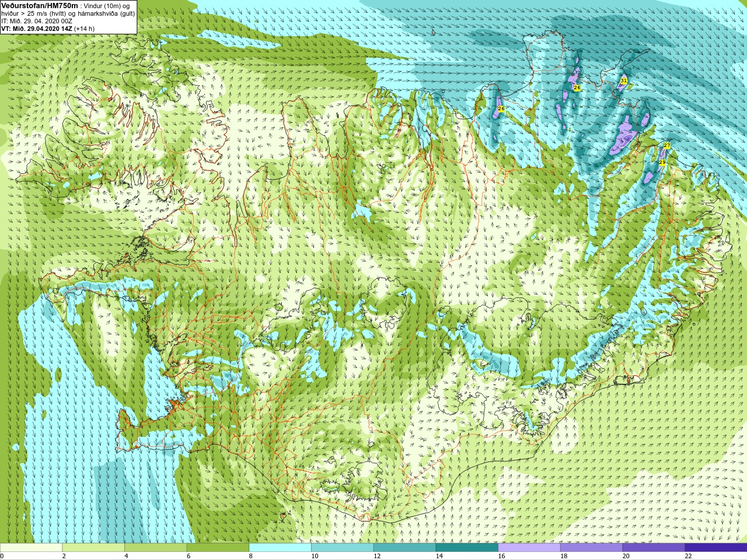
Task: Click the scale number 2
Action: 64,556
